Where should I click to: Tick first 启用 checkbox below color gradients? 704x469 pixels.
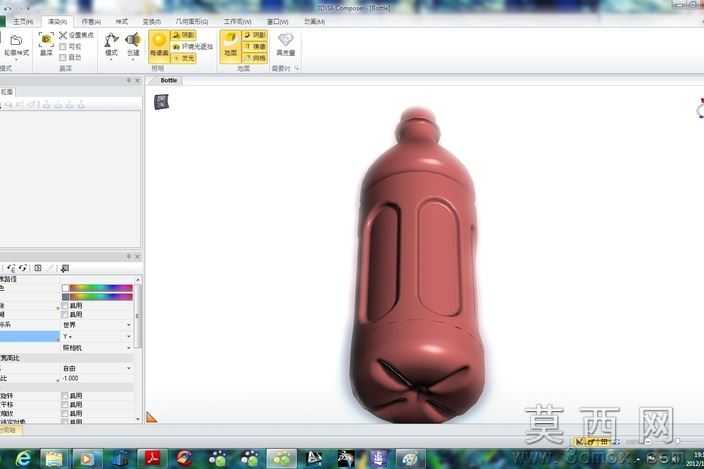point(65,306)
